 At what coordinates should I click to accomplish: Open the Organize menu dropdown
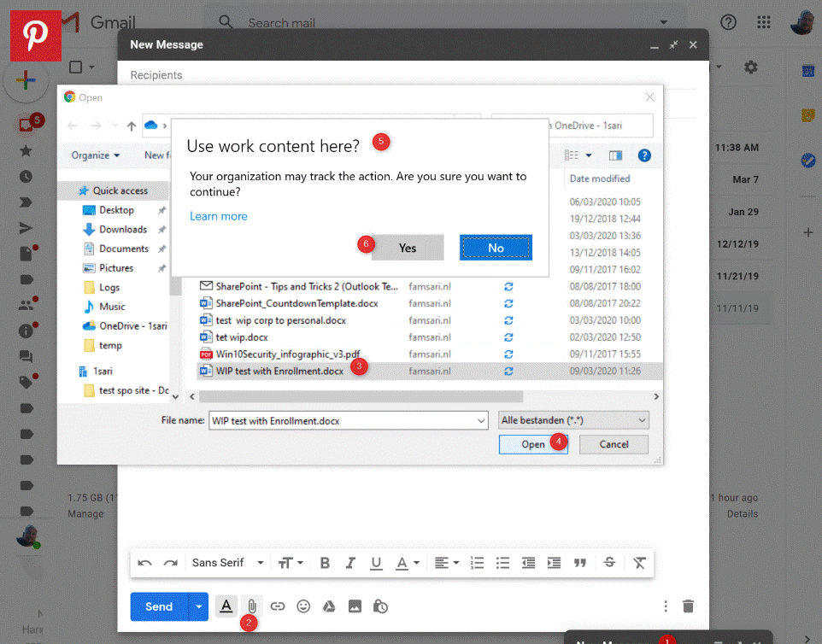pyautogui.click(x=96, y=155)
